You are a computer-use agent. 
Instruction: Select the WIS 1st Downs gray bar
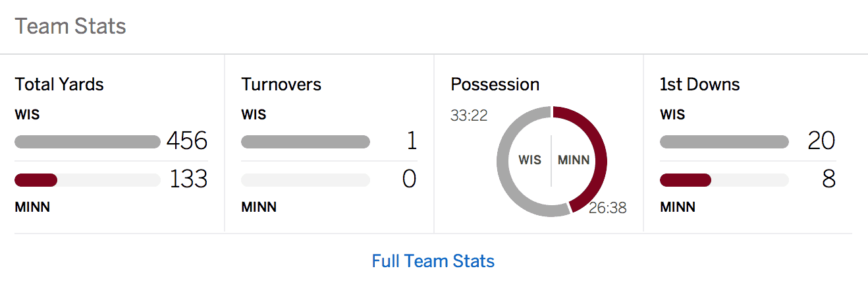(724, 142)
